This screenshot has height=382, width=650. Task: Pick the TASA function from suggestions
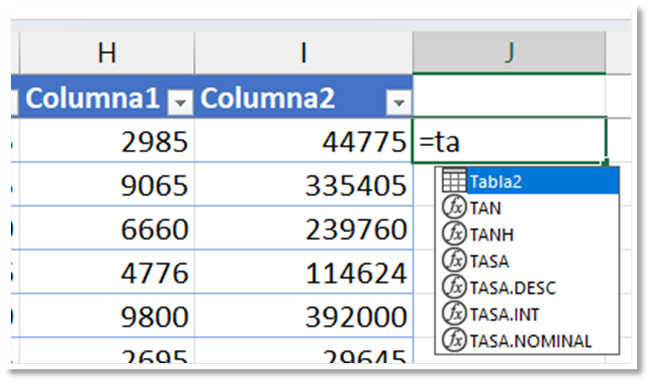527,261
